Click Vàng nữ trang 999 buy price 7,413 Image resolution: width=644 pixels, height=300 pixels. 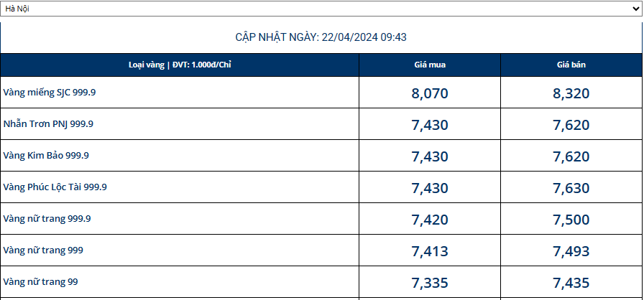coord(430,251)
